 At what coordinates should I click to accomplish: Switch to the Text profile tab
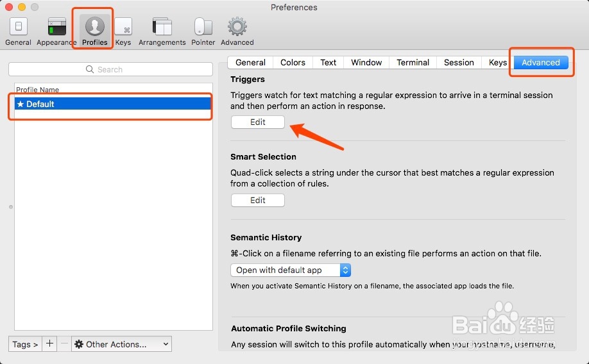point(329,62)
